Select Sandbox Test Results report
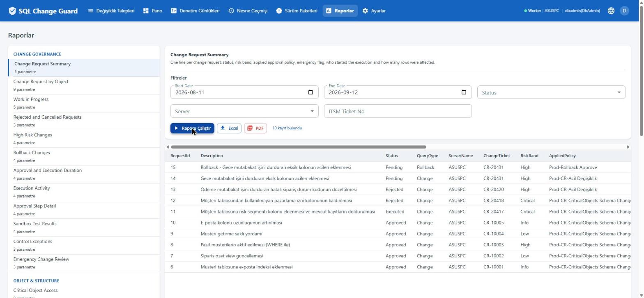Screen dimensions: 644x298 pos(84,227)
